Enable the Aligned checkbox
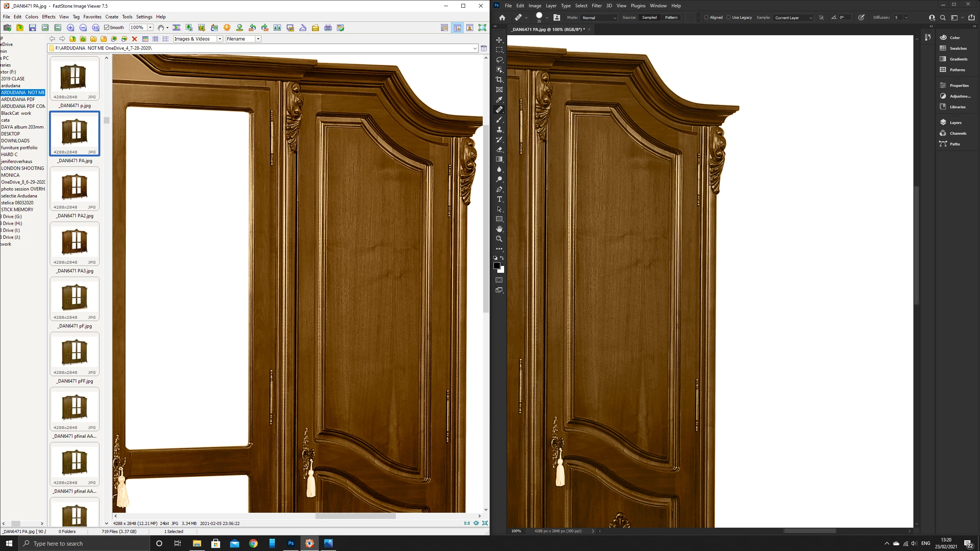 tap(706, 18)
